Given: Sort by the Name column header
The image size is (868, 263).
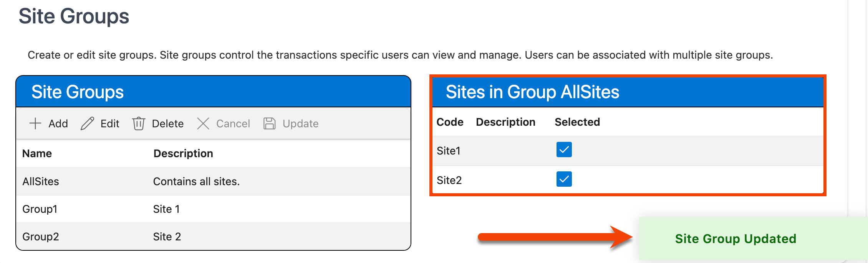Looking at the screenshot, I should coord(37,153).
